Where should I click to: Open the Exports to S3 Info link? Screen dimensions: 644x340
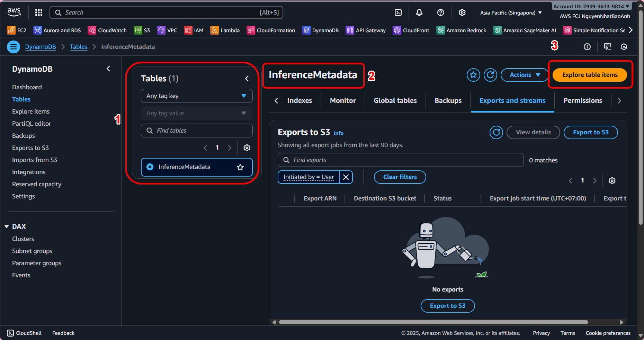(339, 133)
